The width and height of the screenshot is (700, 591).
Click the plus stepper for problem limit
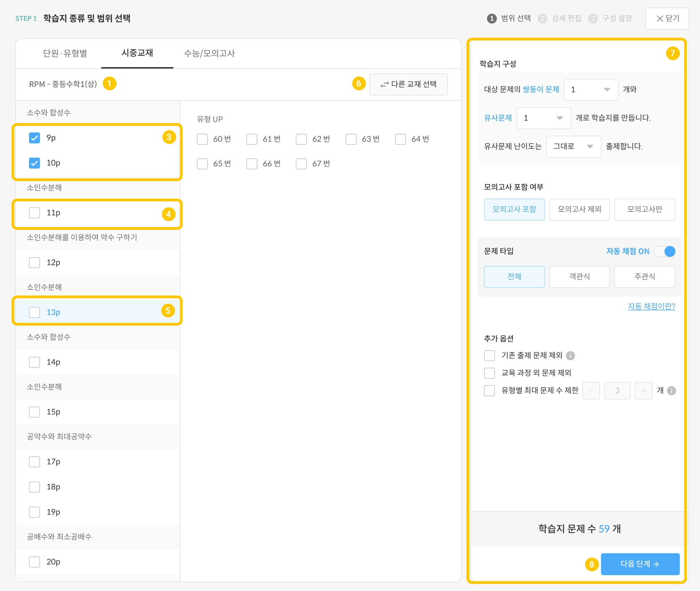pyautogui.click(x=643, y=391)
